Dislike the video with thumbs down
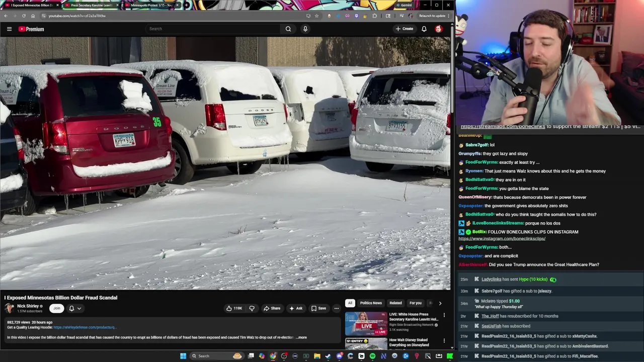 pyautogui.click(x=252, y=308)
